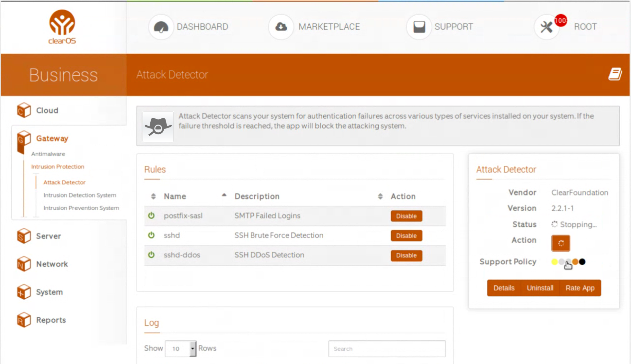Focus the Log search field
The height and width of the screenshot is (364, 631).
coord(387,349)
